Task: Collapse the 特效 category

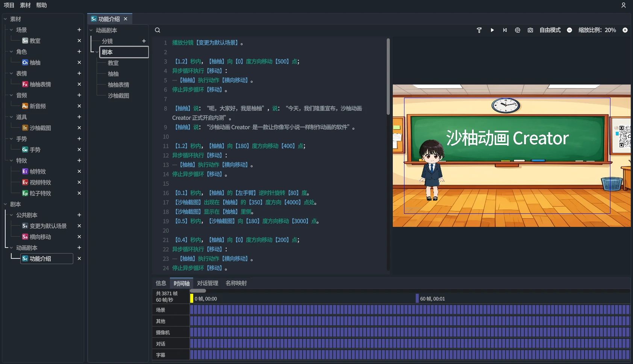Action: coord(11,160)
